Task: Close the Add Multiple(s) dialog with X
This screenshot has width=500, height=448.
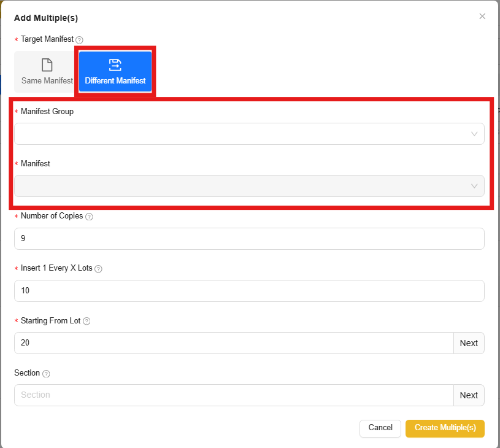Action: pyautogui.click(x=482, y=17)
